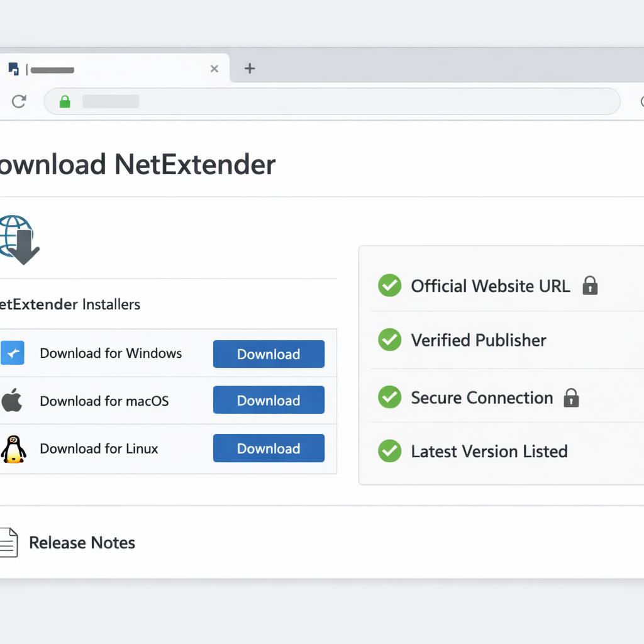Click the 'Download for macOS' label

(104, 401)
